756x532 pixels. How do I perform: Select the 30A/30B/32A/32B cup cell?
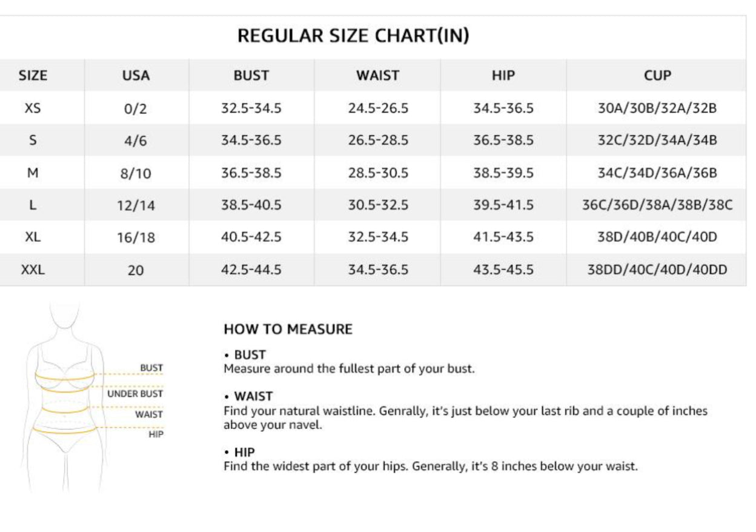pyautogui.click(x=657, y=108)
